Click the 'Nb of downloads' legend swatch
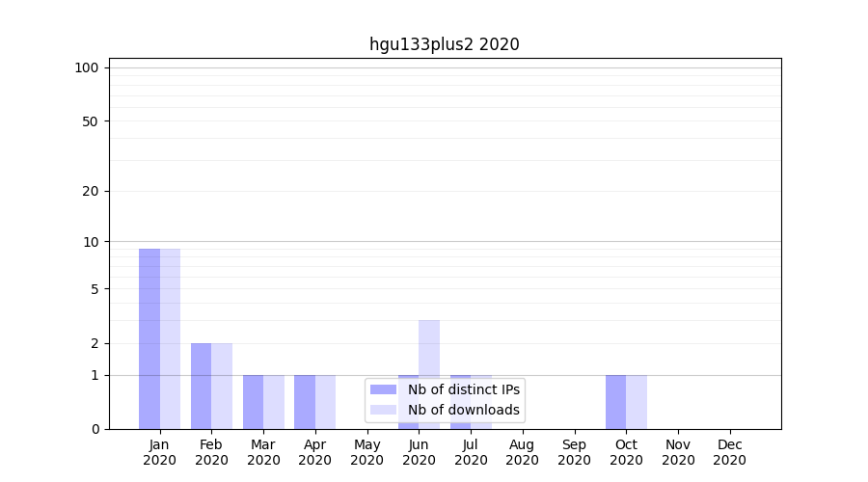The width and height of the screenshot is (868, 482). 383,410
